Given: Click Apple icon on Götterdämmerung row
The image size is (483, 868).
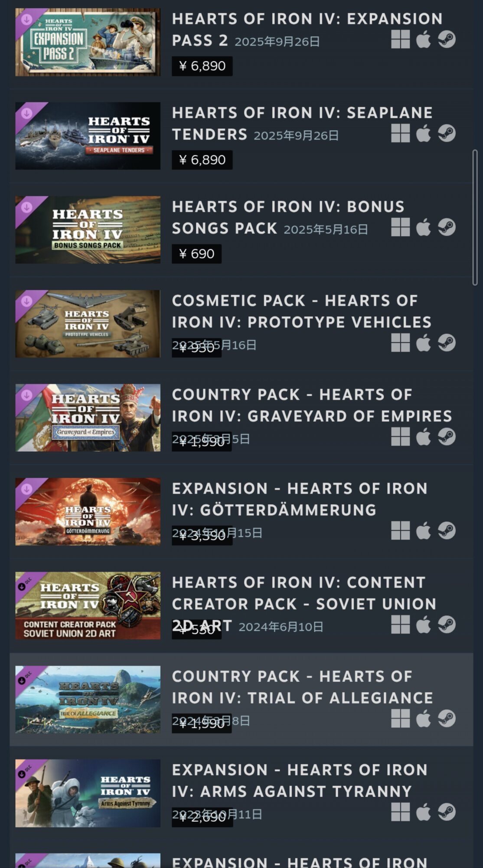Looking at the screenshot, I should click(424, 530).
